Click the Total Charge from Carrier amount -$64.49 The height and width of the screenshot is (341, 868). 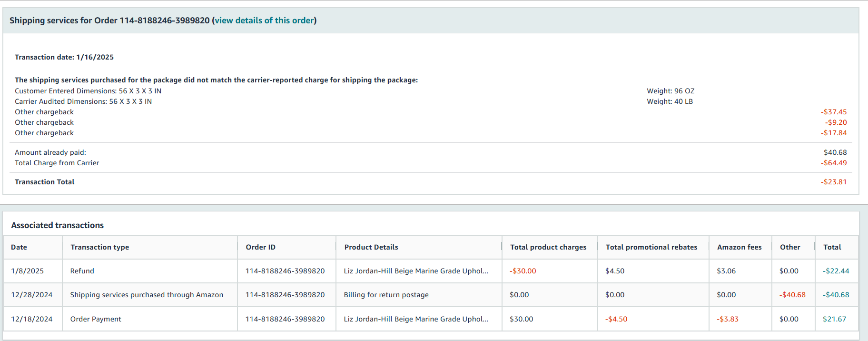pyautogui.click(x=834, y=163)
